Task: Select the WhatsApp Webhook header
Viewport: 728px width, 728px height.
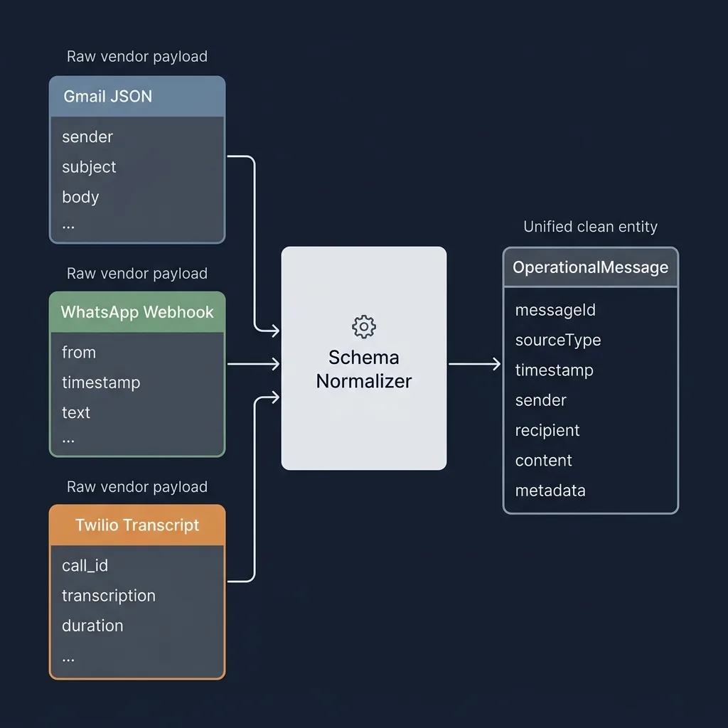Action: pos(137,312)
